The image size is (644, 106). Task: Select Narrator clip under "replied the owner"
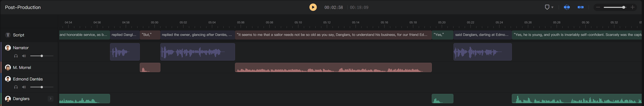click(197, 52)
